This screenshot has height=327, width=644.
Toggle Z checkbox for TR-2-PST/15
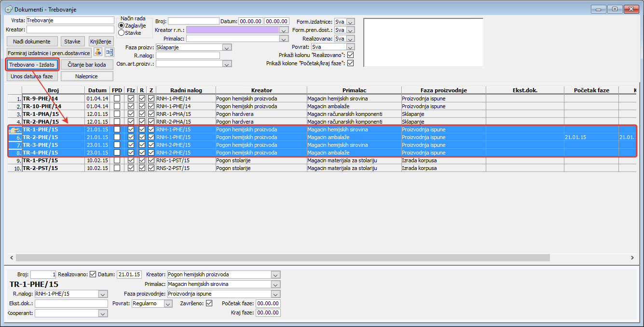[x=151, y=168]
